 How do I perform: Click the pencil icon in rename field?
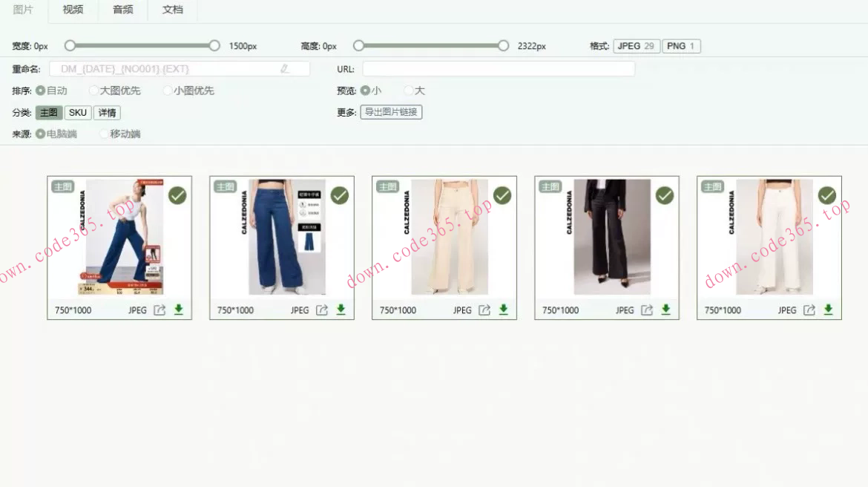click(x=284, y=69)
